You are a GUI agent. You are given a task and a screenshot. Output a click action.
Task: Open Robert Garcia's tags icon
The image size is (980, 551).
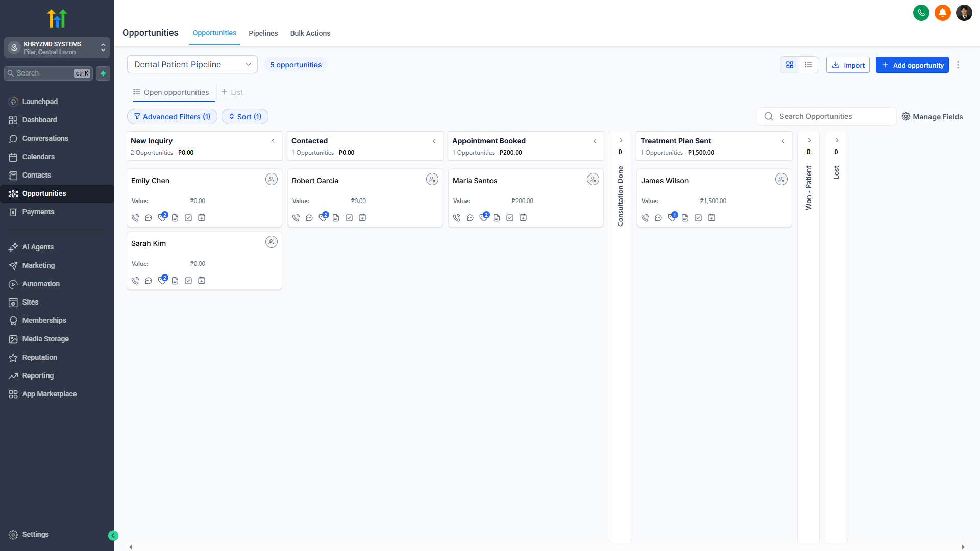323,217
